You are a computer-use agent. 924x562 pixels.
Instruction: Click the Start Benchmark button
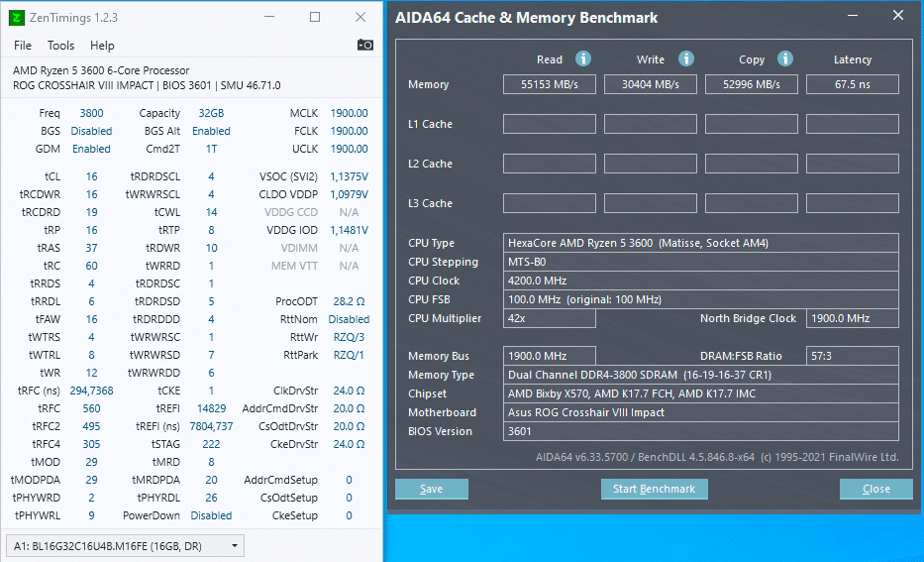(654, 489)
